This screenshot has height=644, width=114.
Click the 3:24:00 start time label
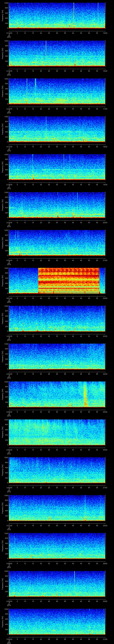(9, 412)
